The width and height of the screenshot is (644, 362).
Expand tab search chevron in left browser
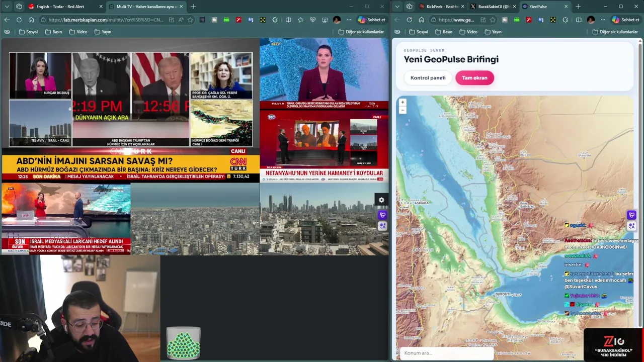(x=7, y=7)
